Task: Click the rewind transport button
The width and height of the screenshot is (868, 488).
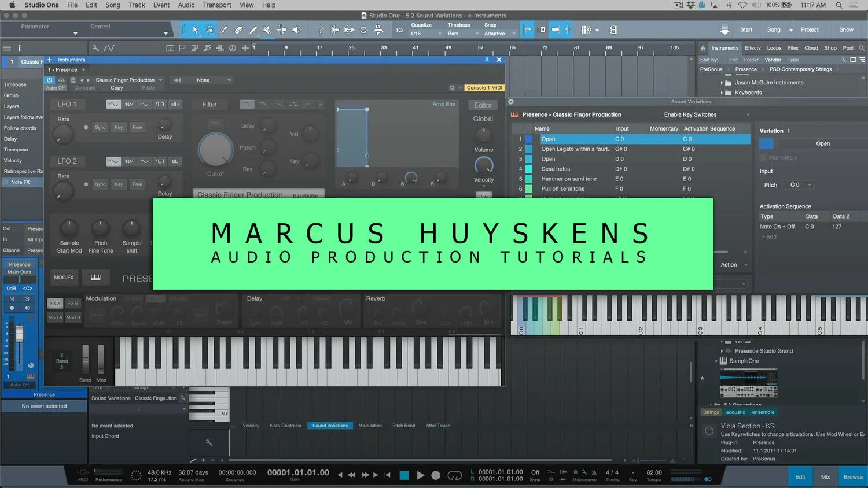Action: [351, 475]
